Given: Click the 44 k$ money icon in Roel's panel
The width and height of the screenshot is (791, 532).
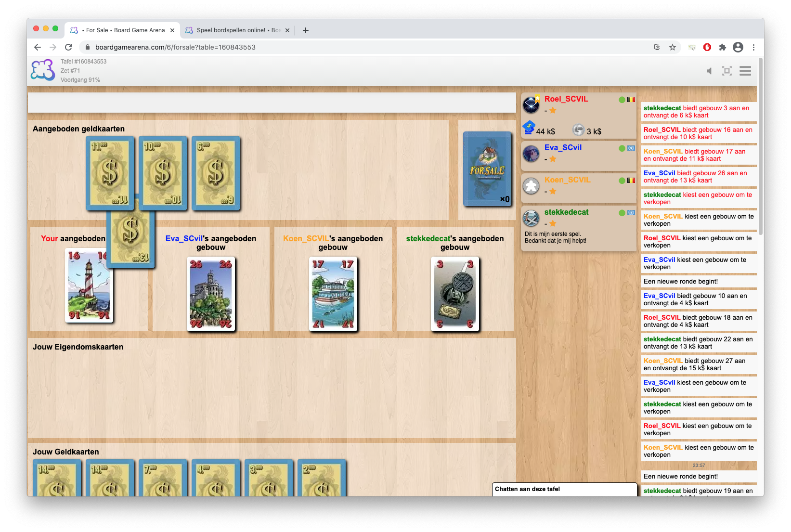Looking at the screenshot, I should point(529,128).
